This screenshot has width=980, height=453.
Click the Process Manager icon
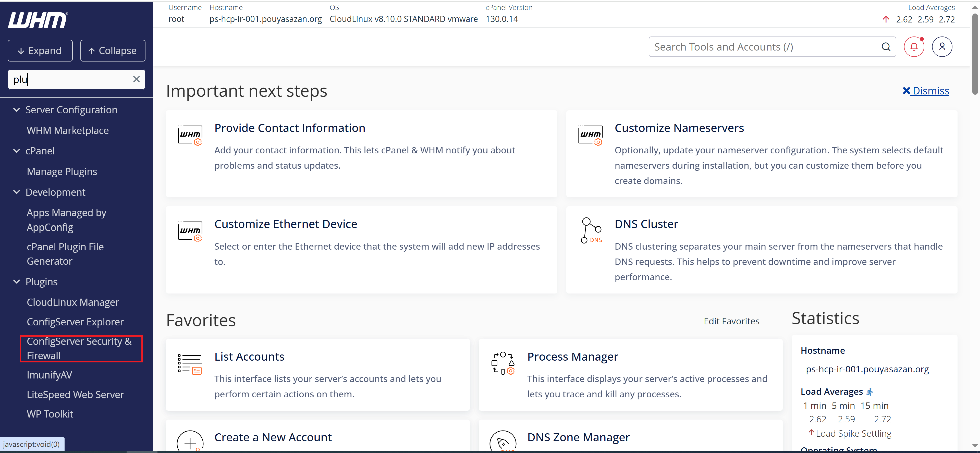503,364
